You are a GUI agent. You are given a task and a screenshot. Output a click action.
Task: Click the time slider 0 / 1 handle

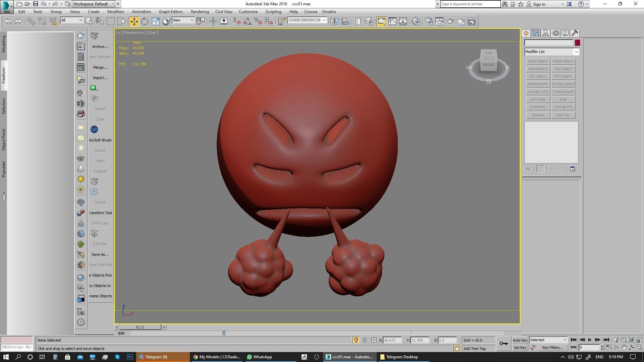[x=140, y=327]
